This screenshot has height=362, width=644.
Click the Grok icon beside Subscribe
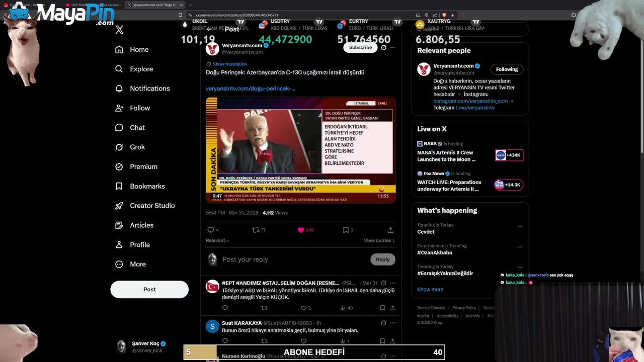[x=383, y=47]
